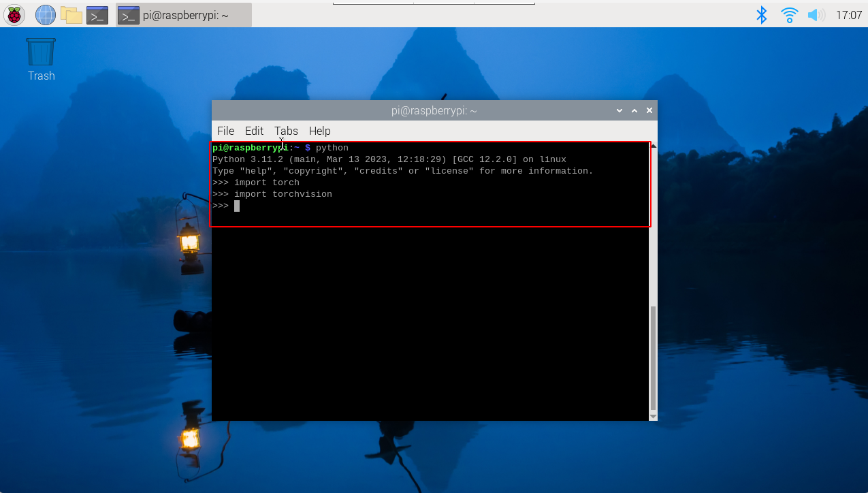
Task: Click the 17:07 clock in the taskbar
Action: click(x=848, y=15)
